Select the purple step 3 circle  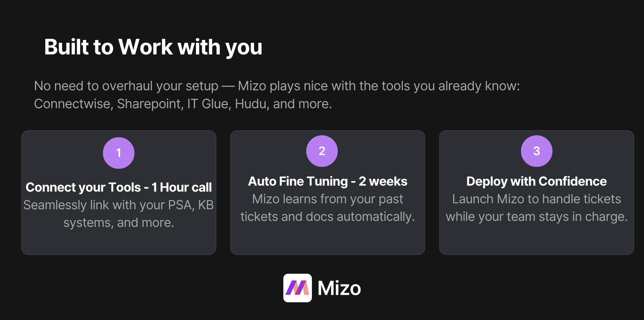pos(536,151)
